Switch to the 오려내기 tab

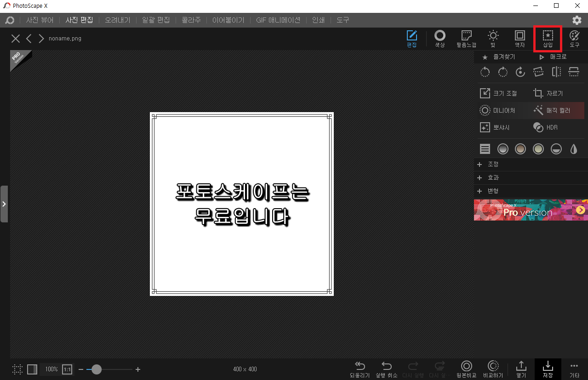click(118, 20)
